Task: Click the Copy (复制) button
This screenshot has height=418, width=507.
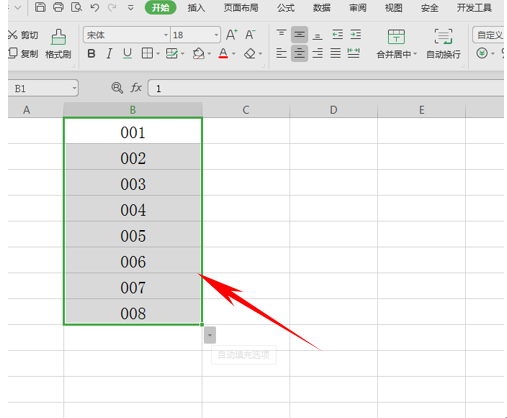Action: point(23,53)
